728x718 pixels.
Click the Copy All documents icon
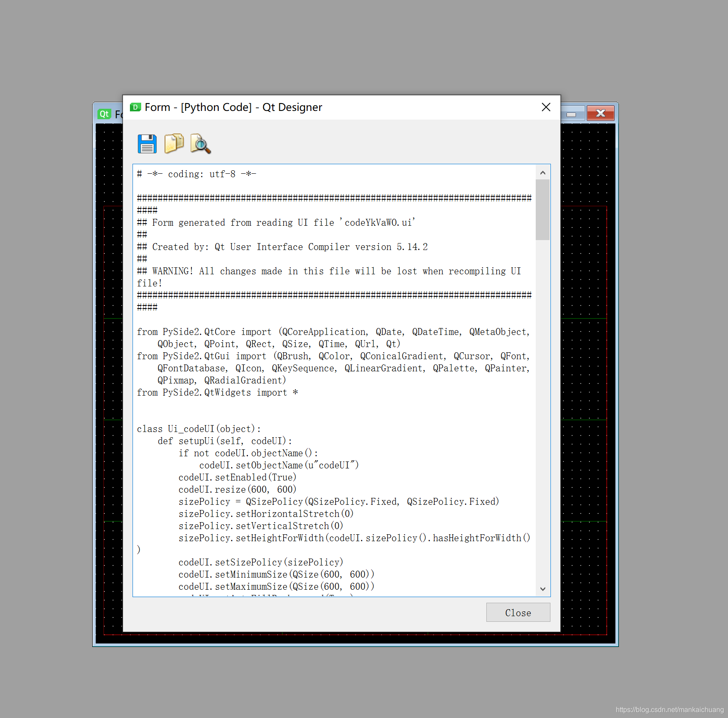pos(174,143)
